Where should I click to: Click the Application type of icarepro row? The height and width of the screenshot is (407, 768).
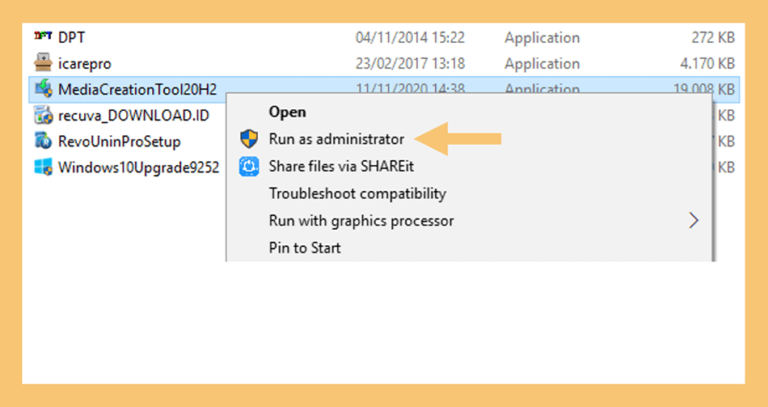coord(542,64)
